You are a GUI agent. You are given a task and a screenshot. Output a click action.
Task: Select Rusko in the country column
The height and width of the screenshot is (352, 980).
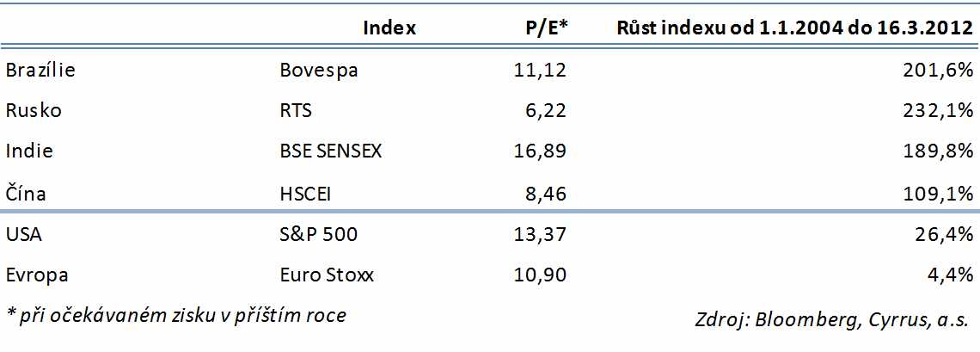34,110
